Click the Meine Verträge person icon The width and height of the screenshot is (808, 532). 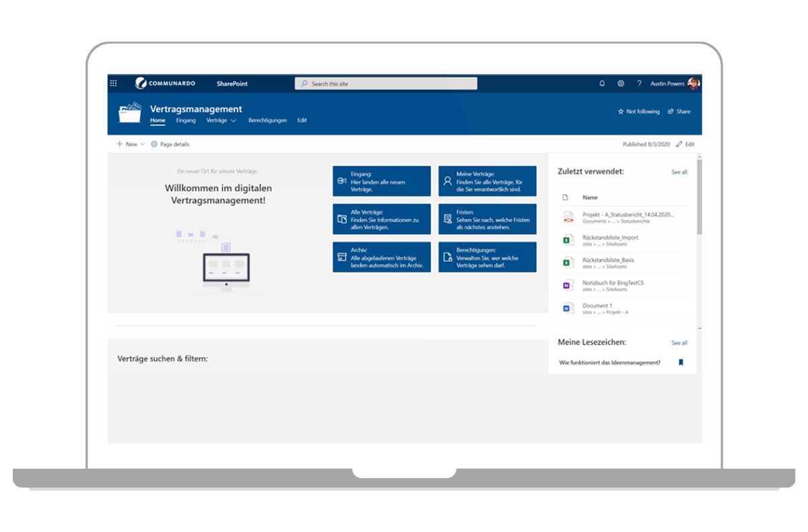point(447,181)
